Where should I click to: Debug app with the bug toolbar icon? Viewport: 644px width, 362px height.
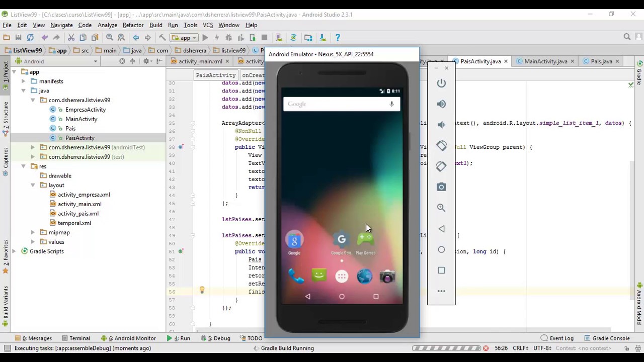228,38
